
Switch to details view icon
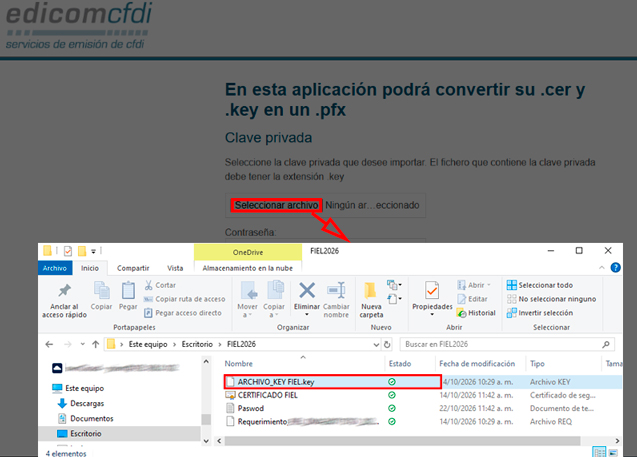tap(599, 452)
